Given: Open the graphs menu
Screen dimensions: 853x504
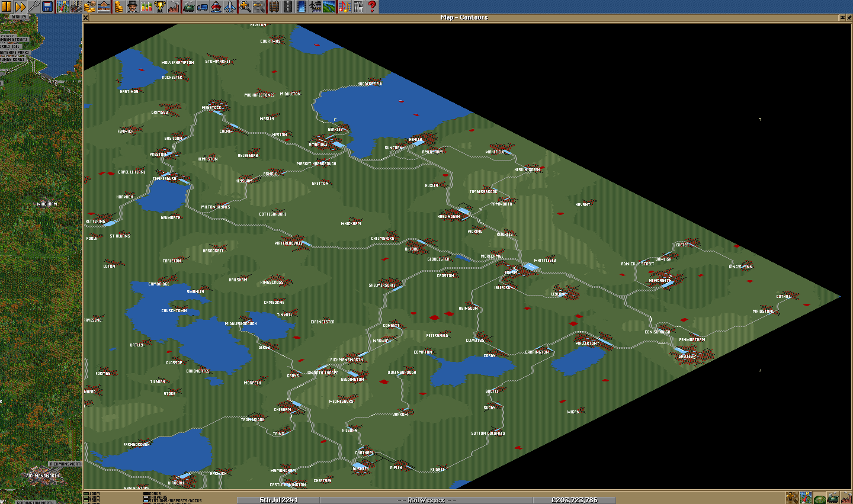Looking at the screenshot, I should coord(146,7).
